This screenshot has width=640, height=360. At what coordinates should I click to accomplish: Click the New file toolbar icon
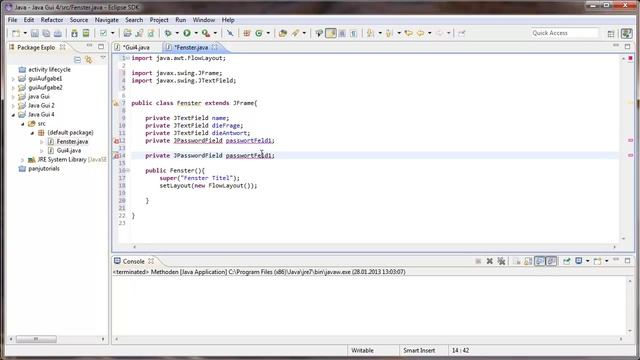tap(16, 33)
